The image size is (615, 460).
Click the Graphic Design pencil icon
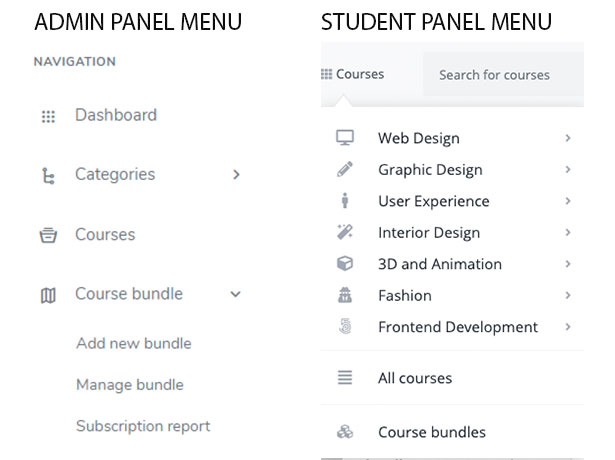coord(345,170)
